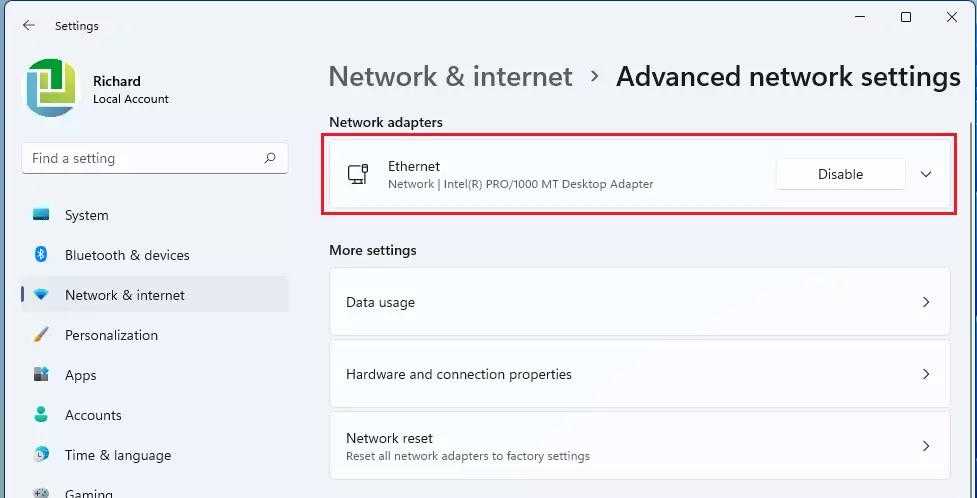Go back to Network & internet breadcrumb
The height and width of the screenshot is (498, 977).
pyautogui.click(x=450, y=77)
